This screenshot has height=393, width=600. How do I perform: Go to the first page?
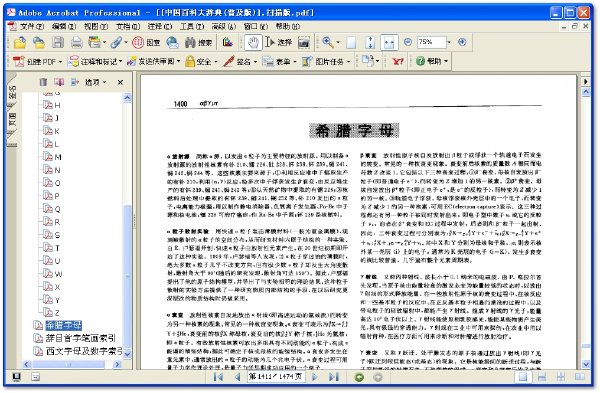tap(218, 377)
